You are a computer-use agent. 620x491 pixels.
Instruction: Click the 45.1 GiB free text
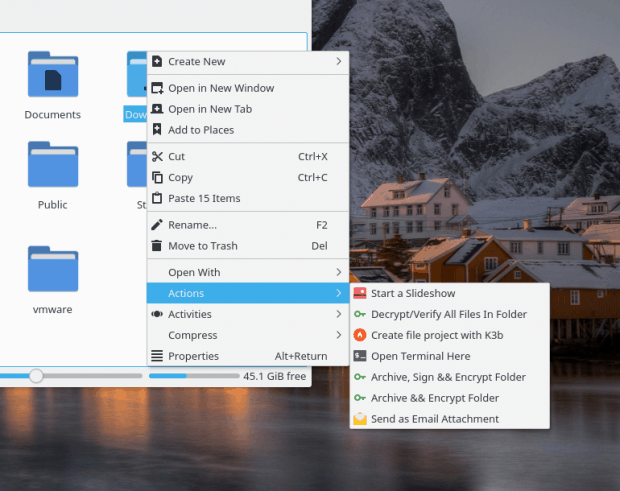pyautogui.click(x=274, y=376)
